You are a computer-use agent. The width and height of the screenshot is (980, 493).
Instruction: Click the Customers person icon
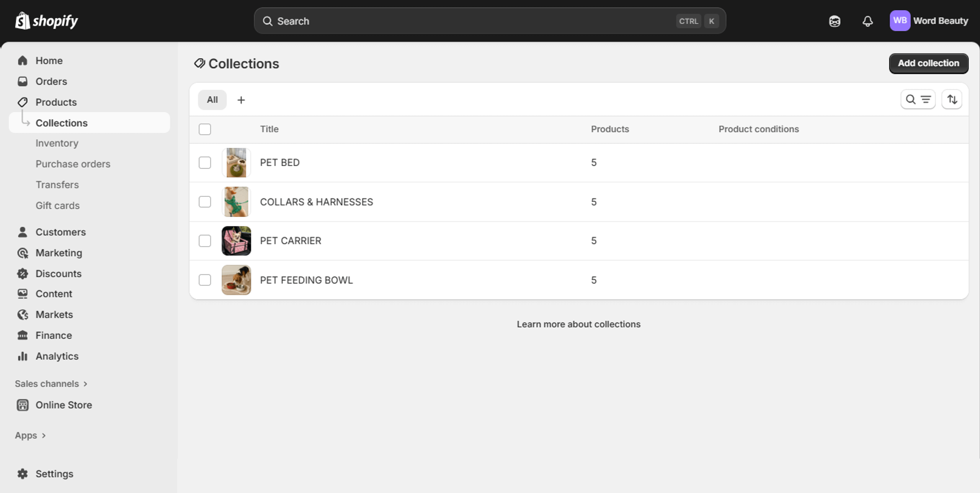pyautogui.click(x=23, y=232)
